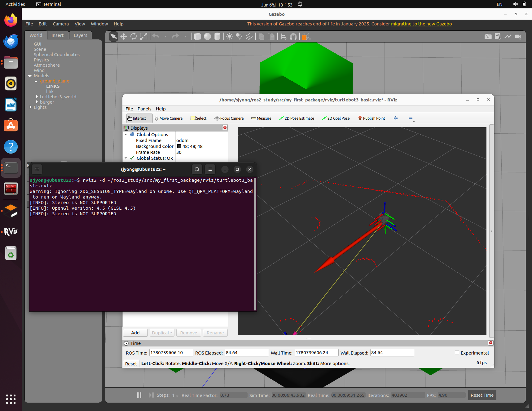
Task: Collapse the Models tree in Gazebo World tab
Action: (30, 76)
